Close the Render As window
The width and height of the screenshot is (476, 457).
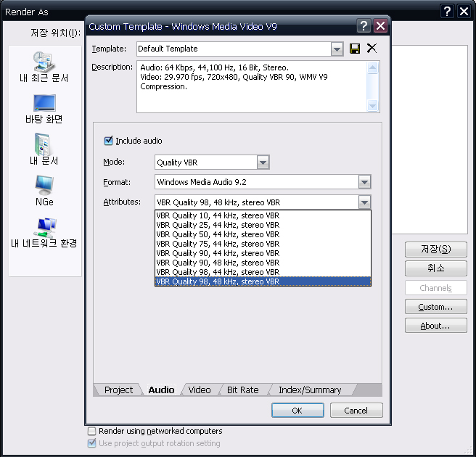pyautogui.click(x=464, y=12)
